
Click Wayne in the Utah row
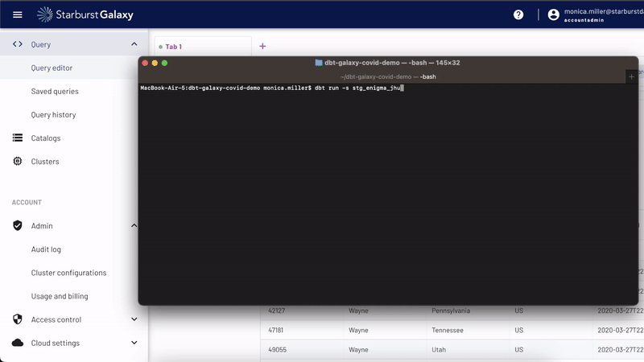click(358, 350)
